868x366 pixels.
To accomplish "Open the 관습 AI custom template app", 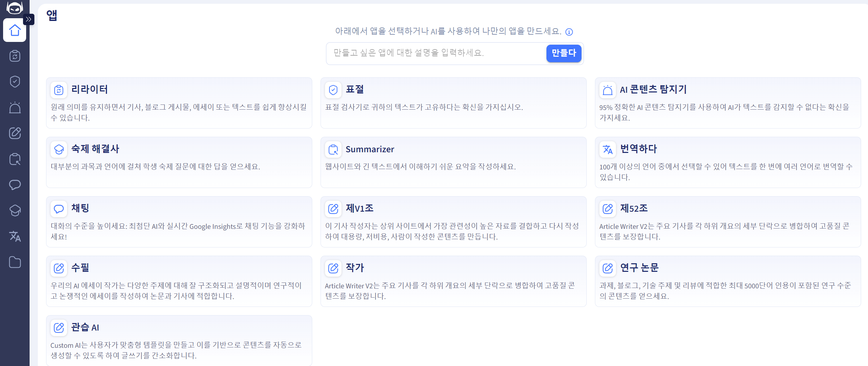I will click(x=179, y=340).
